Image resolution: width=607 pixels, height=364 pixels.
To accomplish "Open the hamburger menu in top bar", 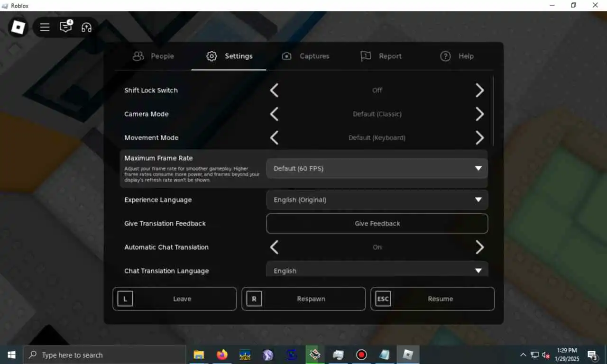I will click(45, 27).
